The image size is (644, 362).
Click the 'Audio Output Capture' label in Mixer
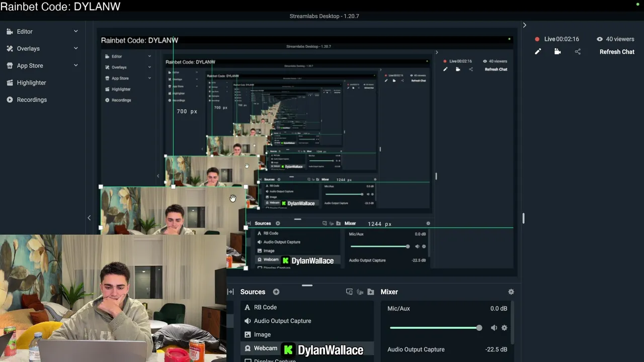[416, 349]
